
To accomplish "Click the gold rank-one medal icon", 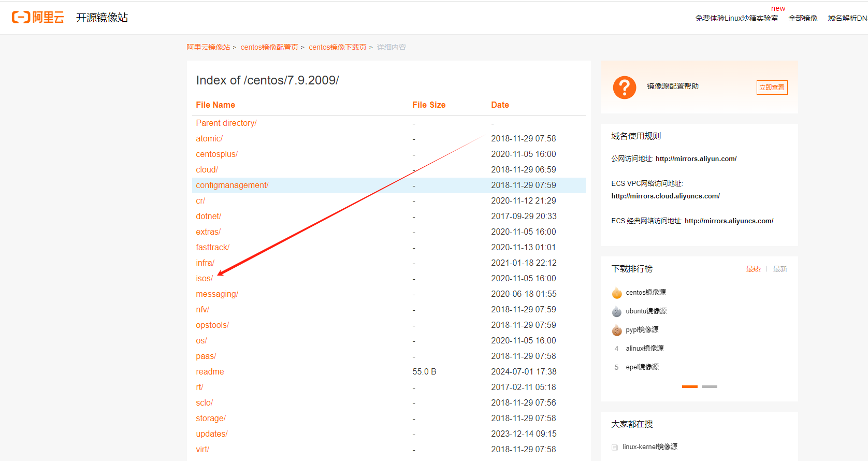I will (616, 293).
